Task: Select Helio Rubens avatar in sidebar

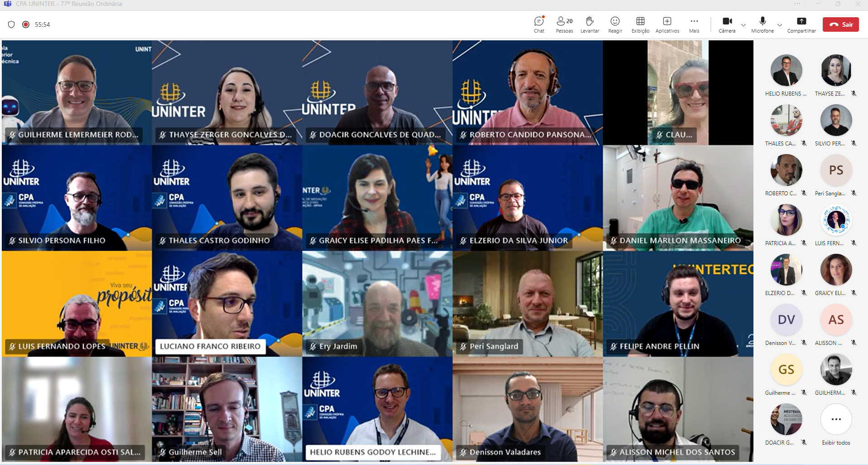Action: (x=786, y=71)
